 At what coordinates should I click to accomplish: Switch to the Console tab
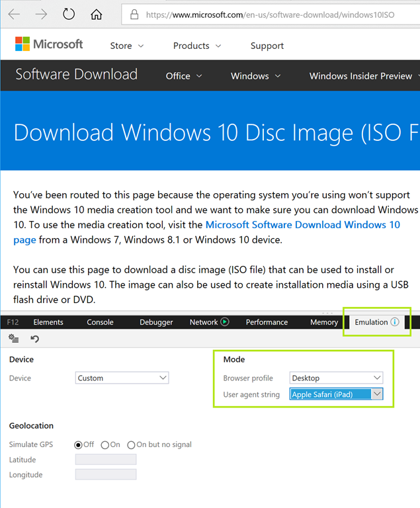(100, 322)
